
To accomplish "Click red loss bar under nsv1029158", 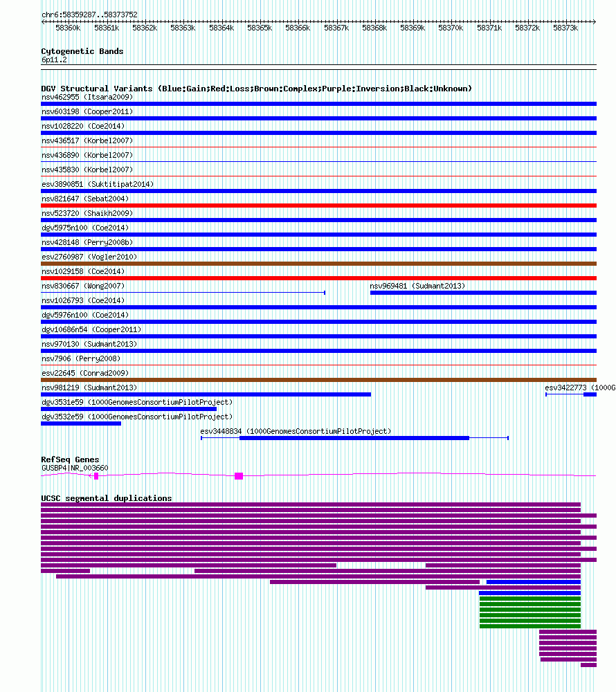I will (x=318, y=278).
